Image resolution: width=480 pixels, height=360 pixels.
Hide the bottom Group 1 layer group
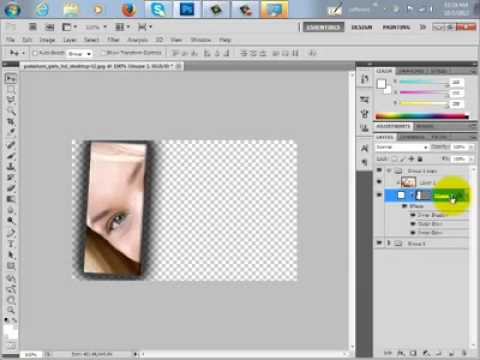coord(379,243)
